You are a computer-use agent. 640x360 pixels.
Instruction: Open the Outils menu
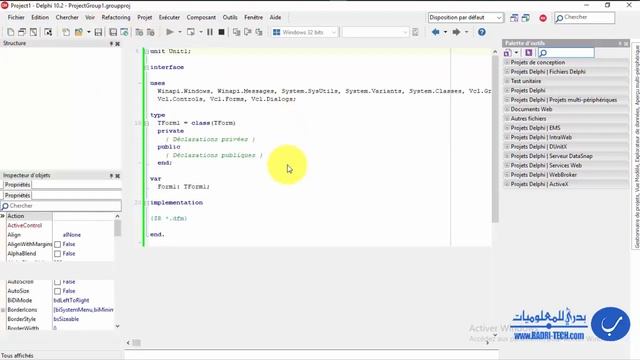tap(230, 18)
